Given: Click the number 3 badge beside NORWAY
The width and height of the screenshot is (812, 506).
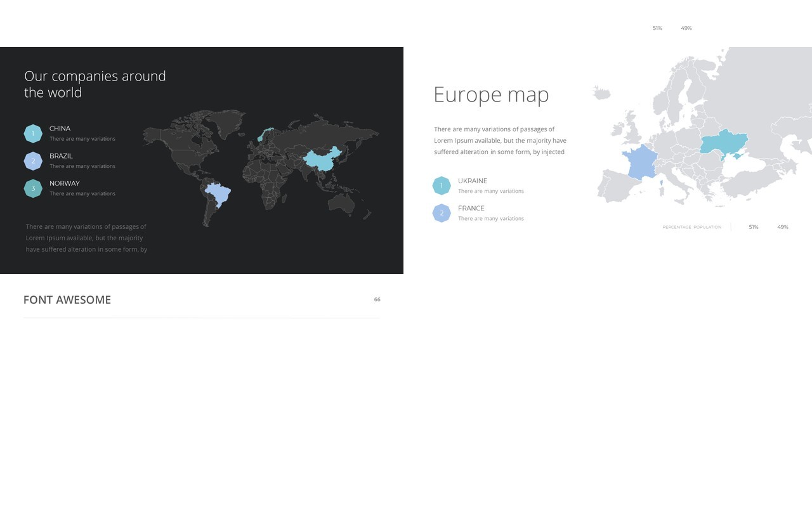Looking at the screenshot, I should coord(33,188).
